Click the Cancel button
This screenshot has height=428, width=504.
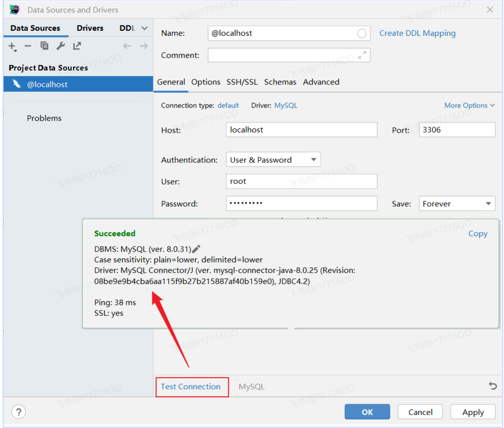click(420, 412)
